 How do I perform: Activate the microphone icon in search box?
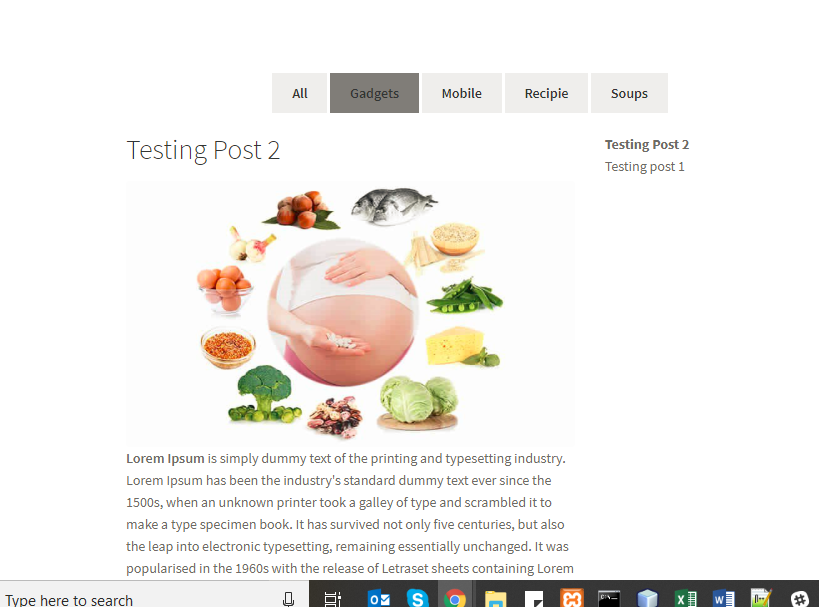pos(288,599)
